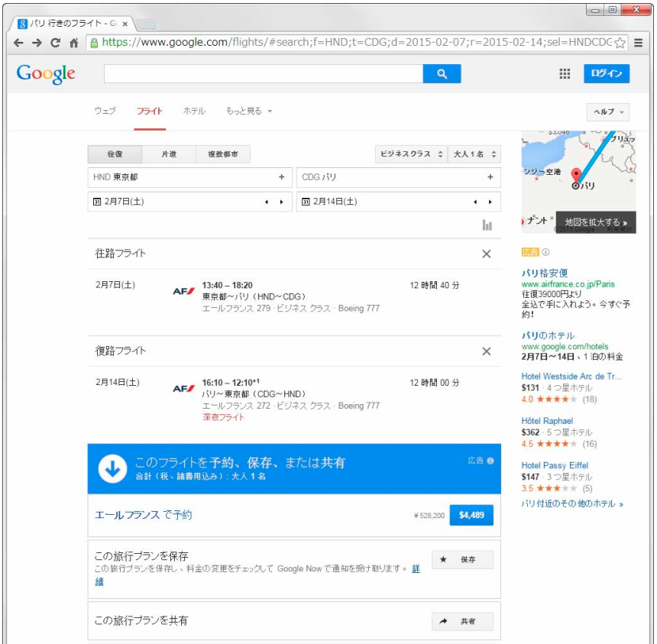Screen dimensions: 657x644
Task: Click the blue download arrow circle icon
Action: tap(112, 469)
